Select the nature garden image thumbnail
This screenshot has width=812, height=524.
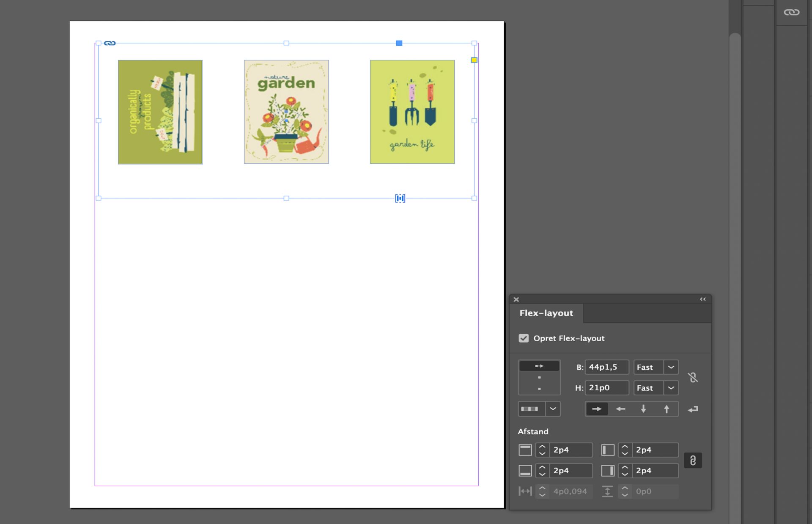[286, 112]
